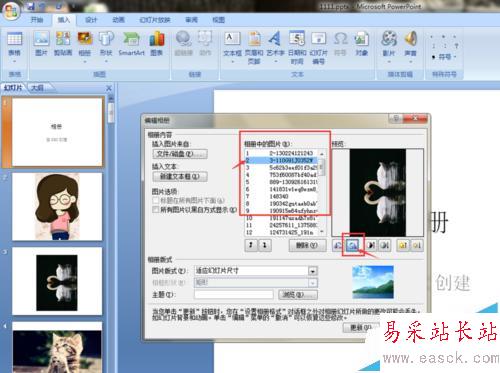Open the 图片版式 picture layout dropdown

tap(312, 271)
